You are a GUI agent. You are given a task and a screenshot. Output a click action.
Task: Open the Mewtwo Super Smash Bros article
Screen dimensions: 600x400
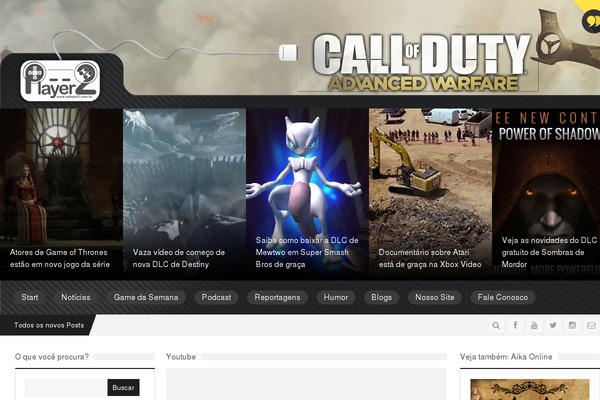pos(307,194)
